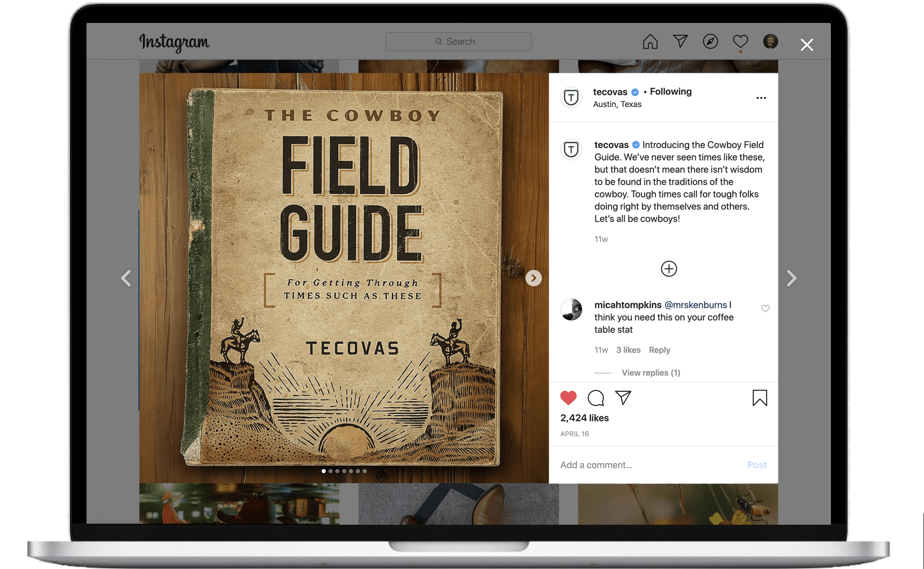924x569 pixels.
Task: Go to the next post arrow
Action: (x=791, y=278)
